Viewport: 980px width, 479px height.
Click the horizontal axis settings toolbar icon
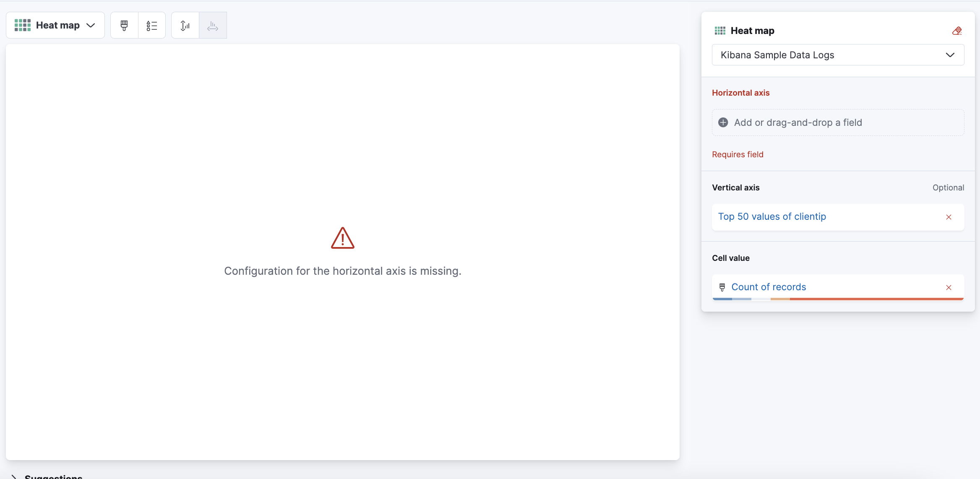(x=213, y=26)
